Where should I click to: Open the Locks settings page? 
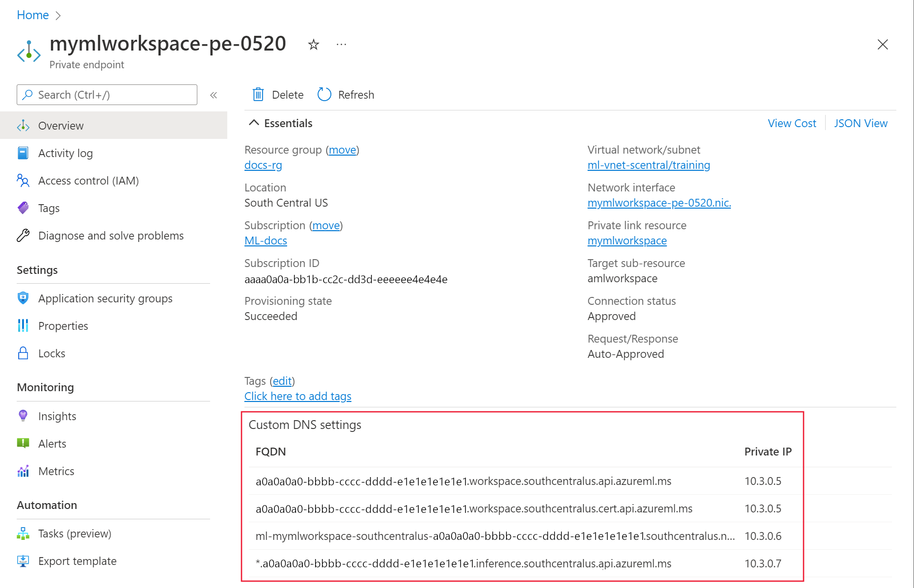(x=52, y=353)
